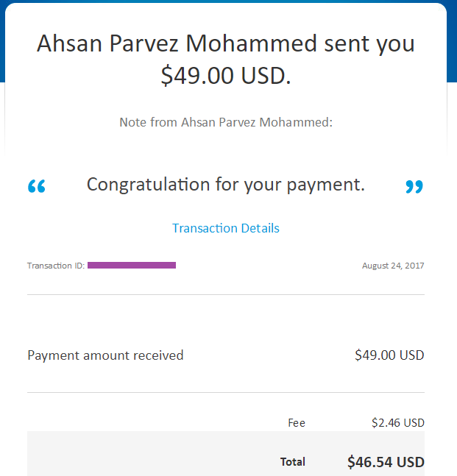This screenshot has width=457, height=476.
Task: Click the bold Total label
Action: coord(293,462)
